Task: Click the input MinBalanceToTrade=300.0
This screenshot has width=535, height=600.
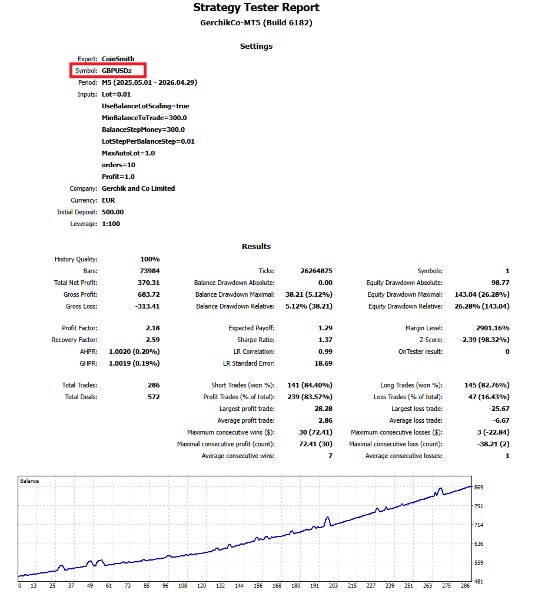Action: [144, 118]
